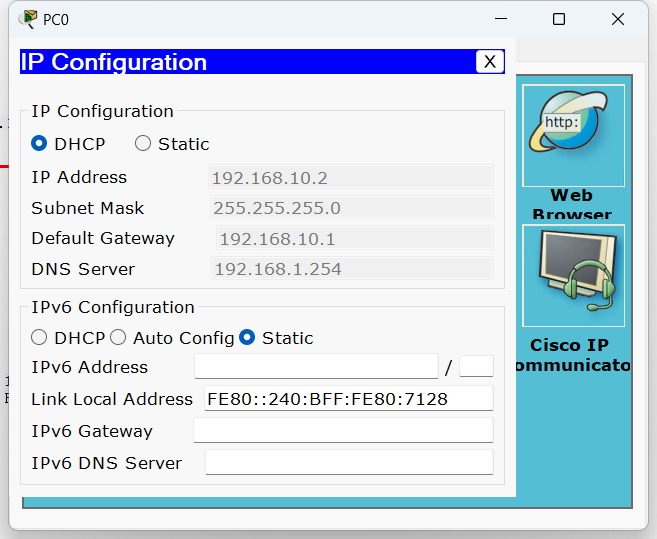Click the PC0 window title icon

(28, 19)
